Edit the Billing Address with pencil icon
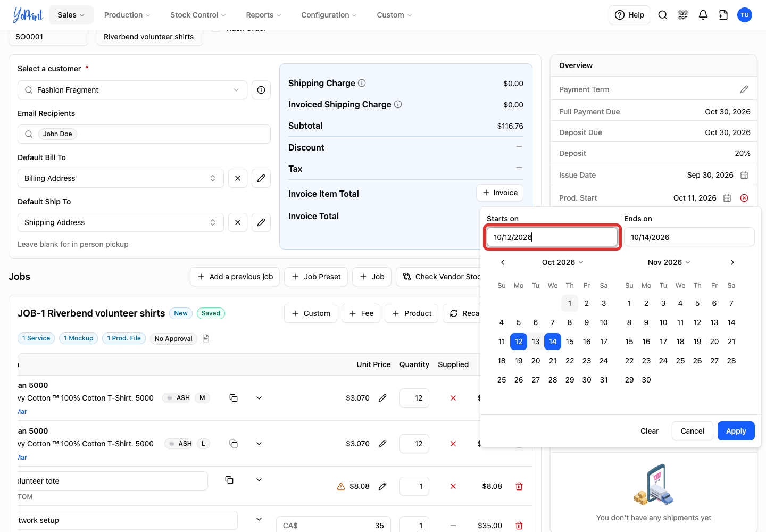This screenshot has height=532, width=766. coord(261,178)
